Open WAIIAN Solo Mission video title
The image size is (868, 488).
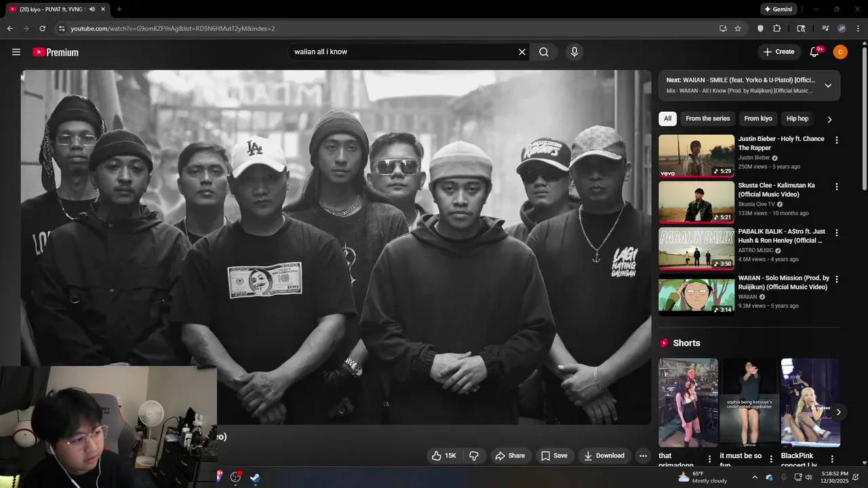coord(784,283)
